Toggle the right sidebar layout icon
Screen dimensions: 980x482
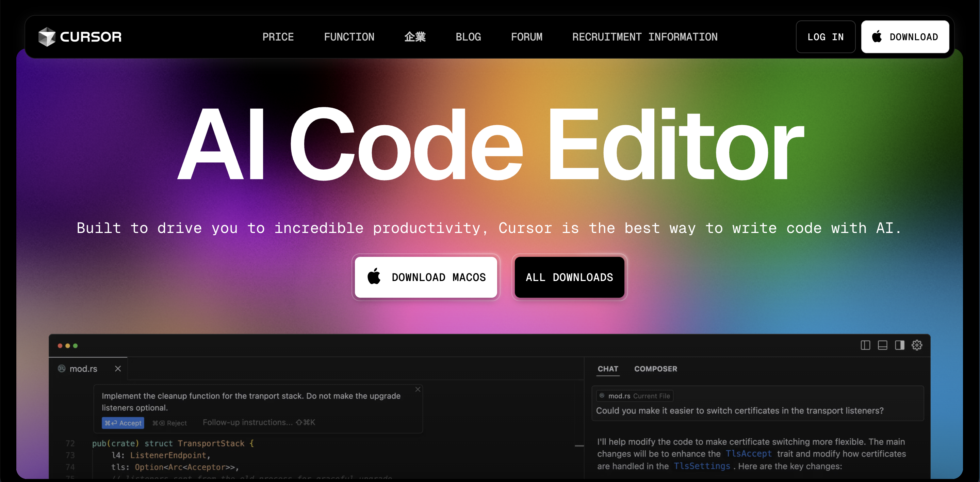click(899, 345)
